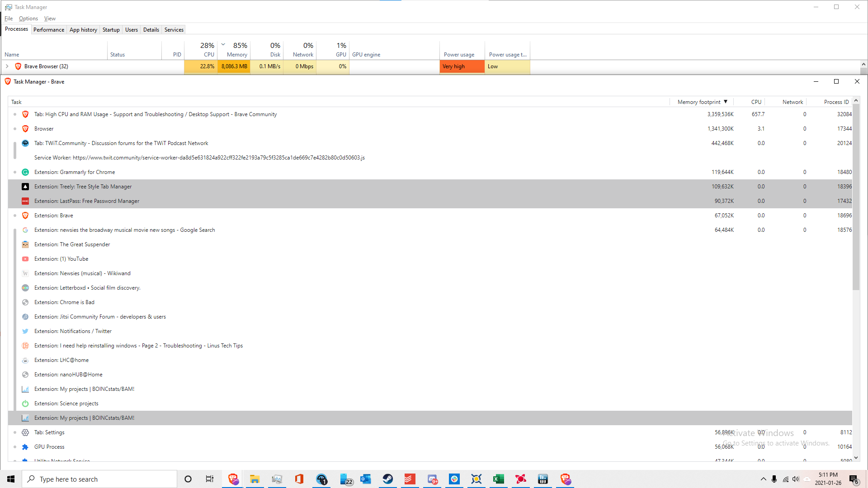Select the Browser task row
The width and height of the screenshot is (868, 488).
click(44, 129)
